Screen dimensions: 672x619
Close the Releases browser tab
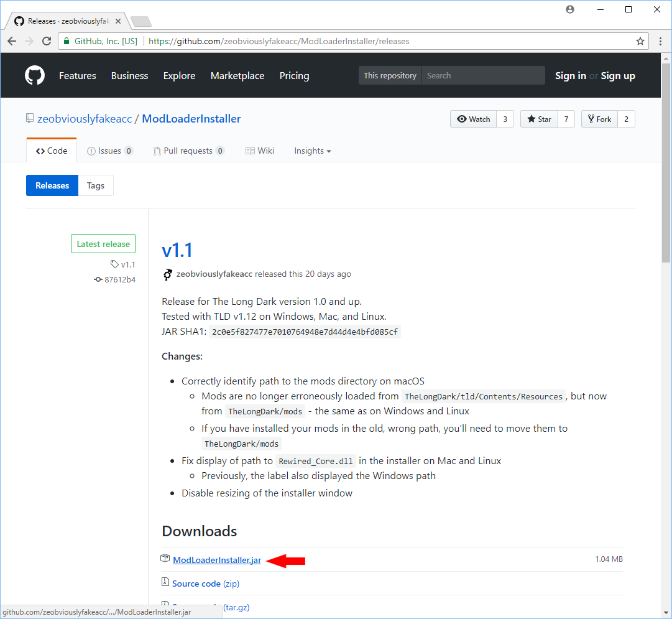[x=118, y=21]
